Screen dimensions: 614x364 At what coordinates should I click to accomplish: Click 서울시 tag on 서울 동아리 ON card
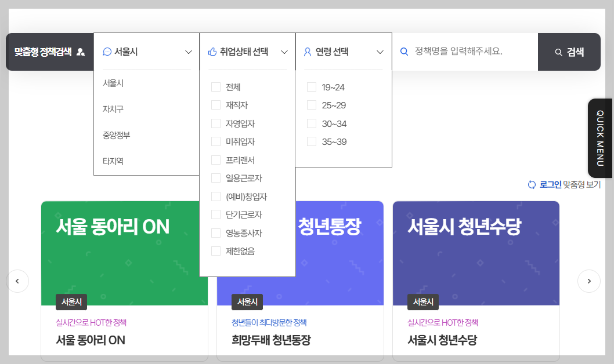(x=71, y=302)
